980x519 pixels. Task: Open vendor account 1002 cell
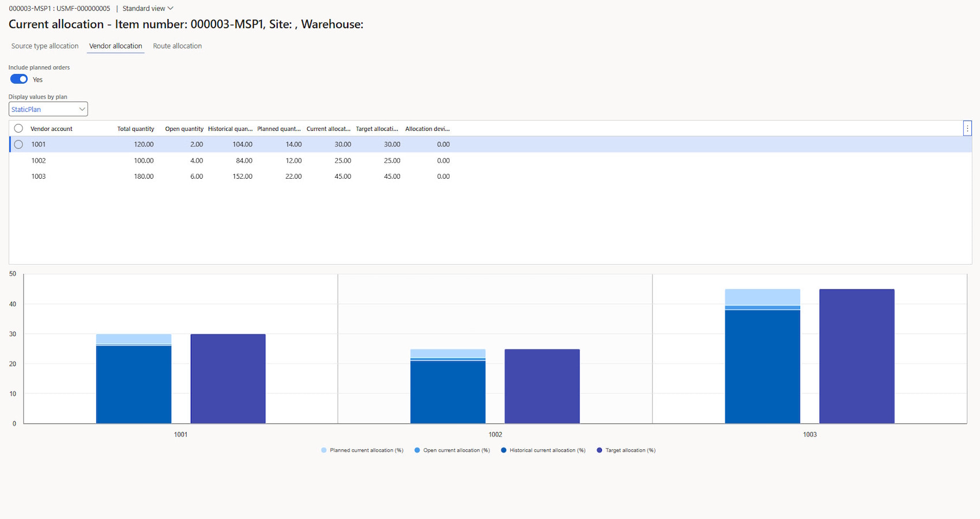pyautogui.click(x=39, y=161)
